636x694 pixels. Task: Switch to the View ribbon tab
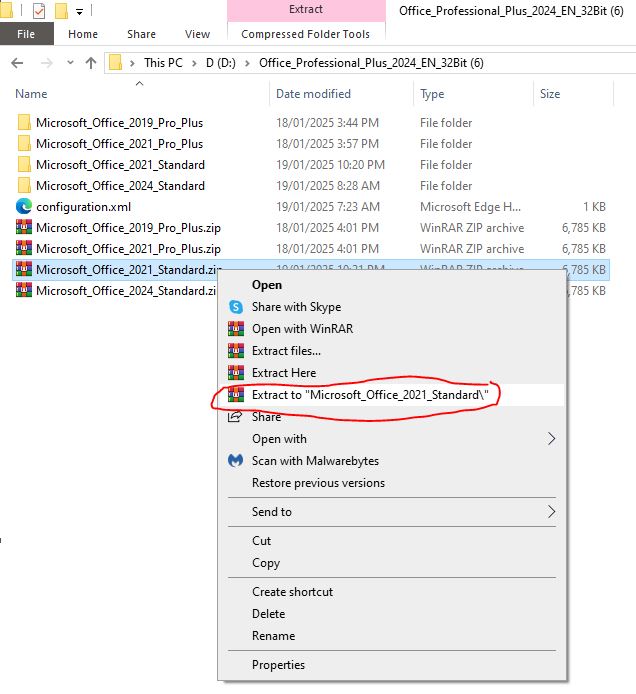click(197, 34)
